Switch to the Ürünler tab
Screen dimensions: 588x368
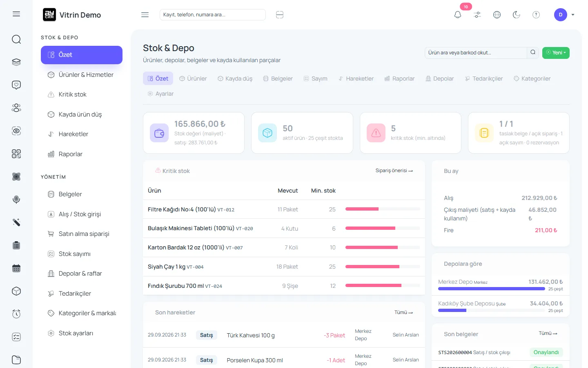pyautogui.click(x=193, y=79)
